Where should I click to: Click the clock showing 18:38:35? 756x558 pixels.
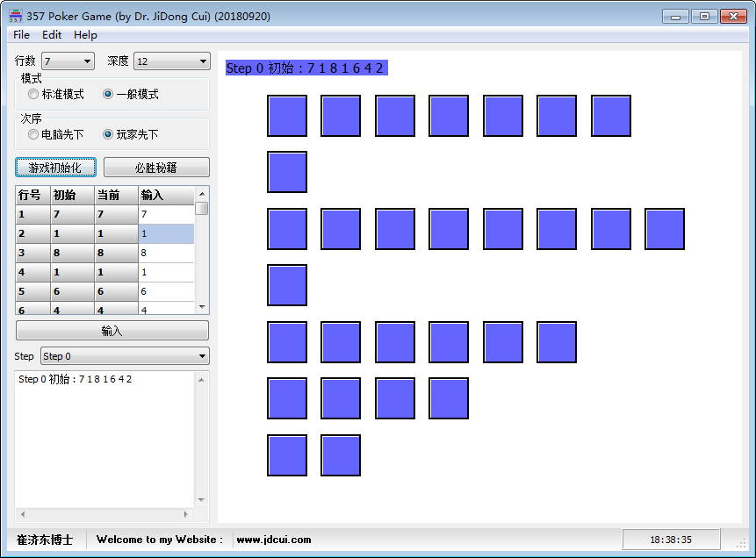[671, 540]
